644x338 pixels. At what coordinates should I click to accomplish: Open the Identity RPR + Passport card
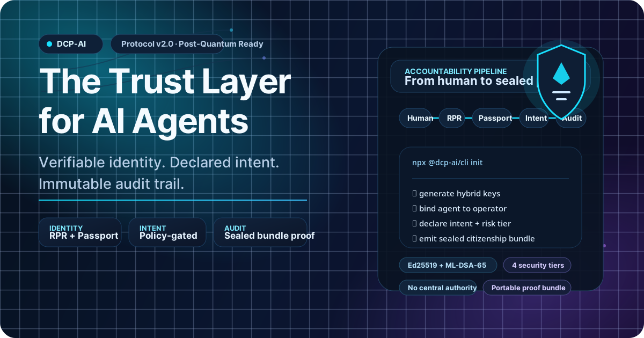tap(80, 232)
